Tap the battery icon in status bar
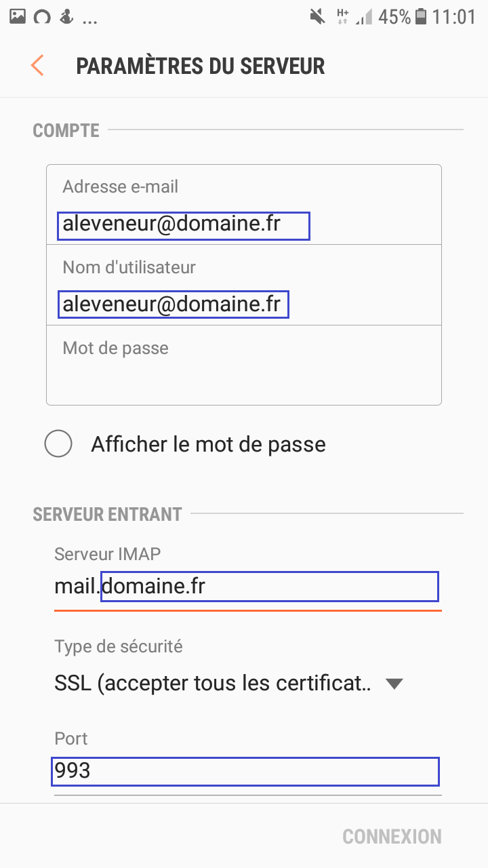 422,16
